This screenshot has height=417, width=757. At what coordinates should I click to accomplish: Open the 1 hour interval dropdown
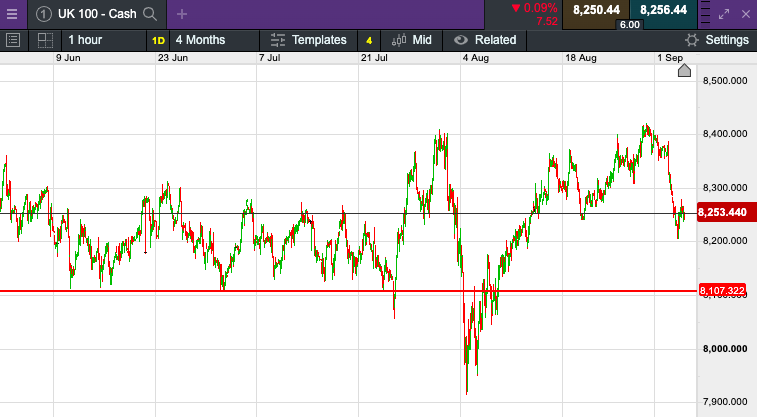(84, 40)
